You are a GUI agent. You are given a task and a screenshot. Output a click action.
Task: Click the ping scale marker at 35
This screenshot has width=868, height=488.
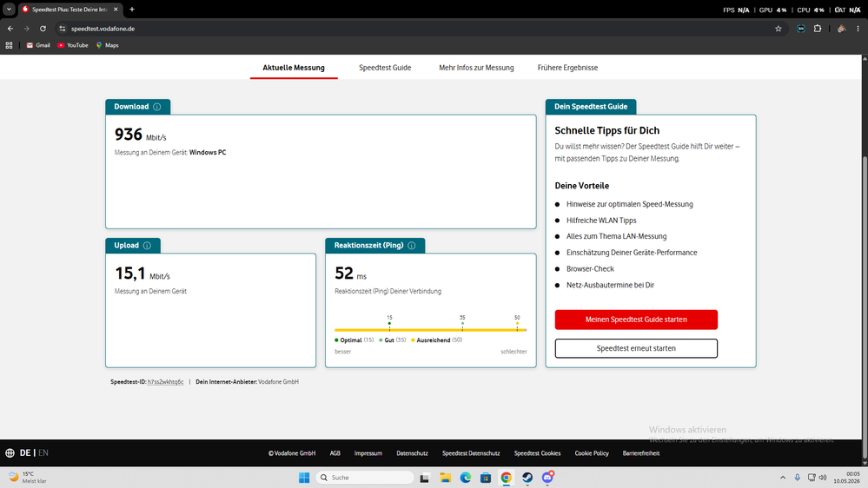462,323
